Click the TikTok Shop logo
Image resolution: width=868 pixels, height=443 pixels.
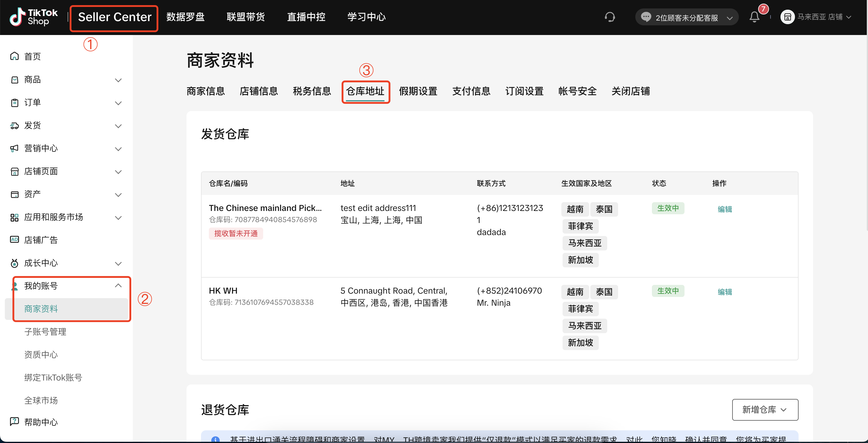[x=34, y=17]
